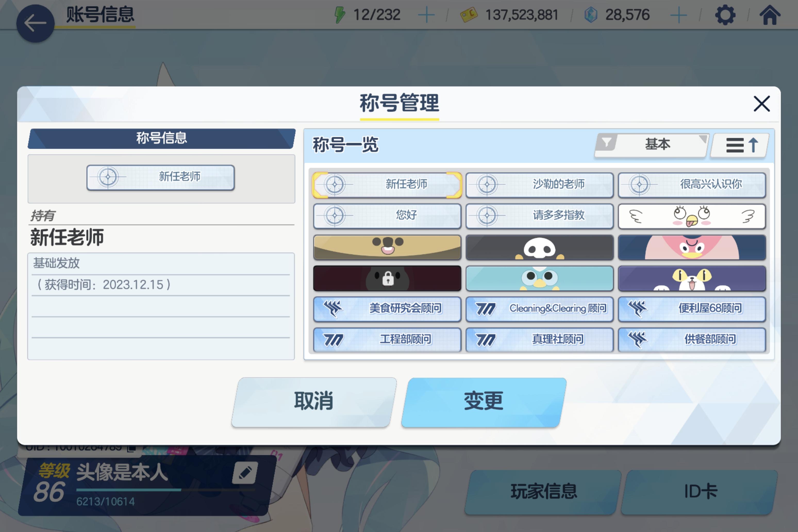Go back using the arrow icon
The height and width of the screenshot is (532, 798).
pos(35,23)
